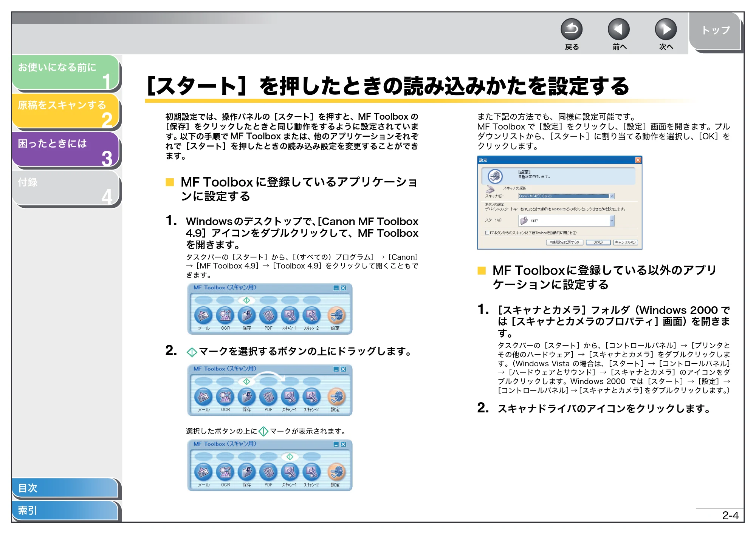The width and height of the screenshot is (756, 534).
Task: Open the スキャナ dropdown showing Canon MF4200 Series
Action: point(566,196)
